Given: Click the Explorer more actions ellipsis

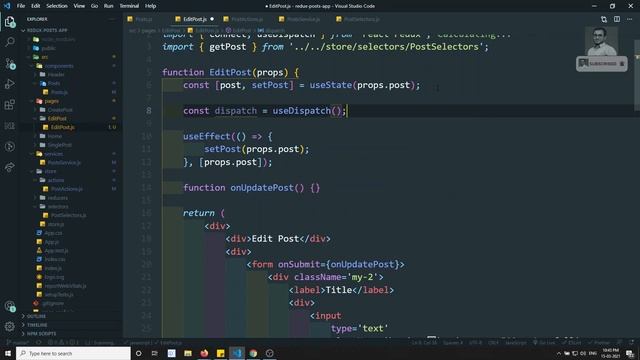Looking at the screenshot, I should pyautogui.click(x=112, y=19).
